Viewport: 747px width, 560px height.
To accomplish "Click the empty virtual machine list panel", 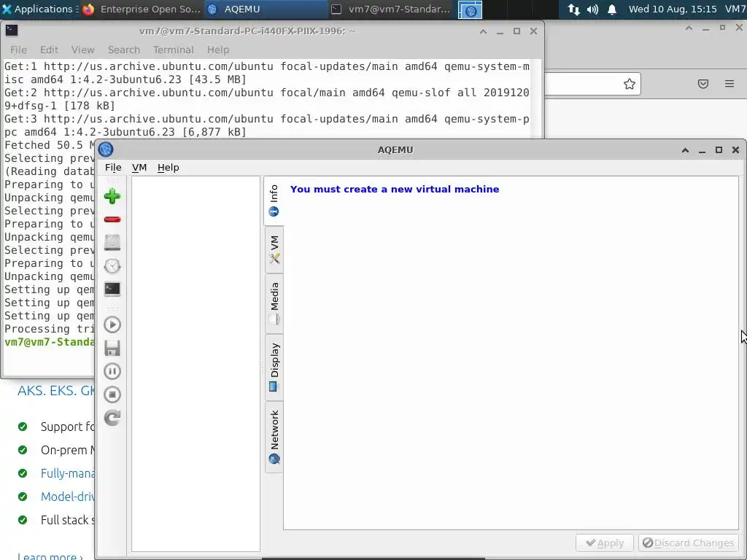I will [196, 364].
